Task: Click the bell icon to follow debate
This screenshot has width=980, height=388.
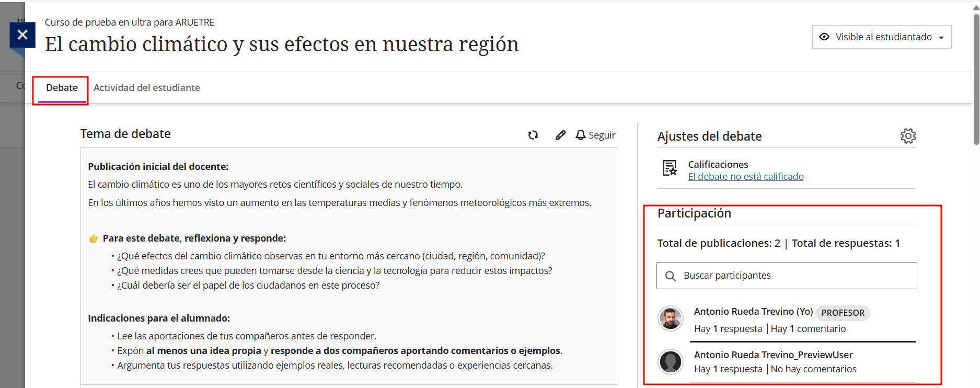Action: point(580,135)
